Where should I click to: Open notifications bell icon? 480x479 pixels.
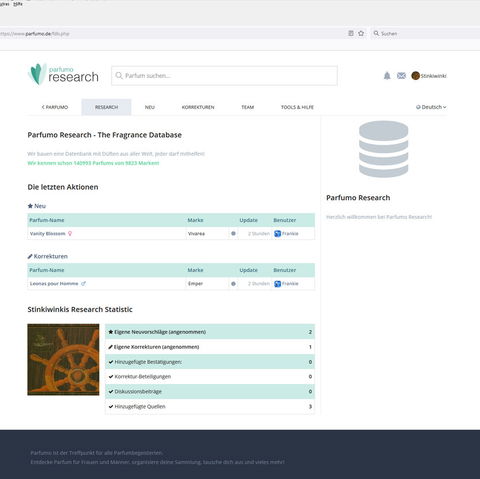tap(387, 76)
